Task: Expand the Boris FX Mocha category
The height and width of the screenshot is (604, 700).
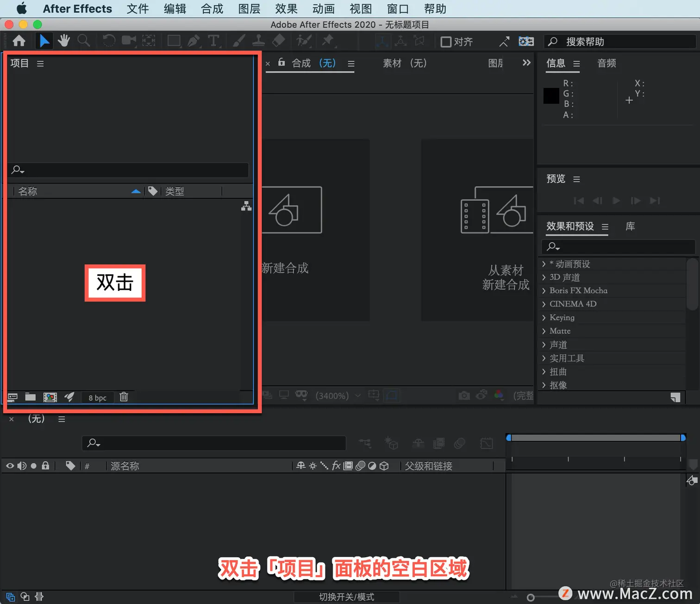Action: [x=544, y=291]
